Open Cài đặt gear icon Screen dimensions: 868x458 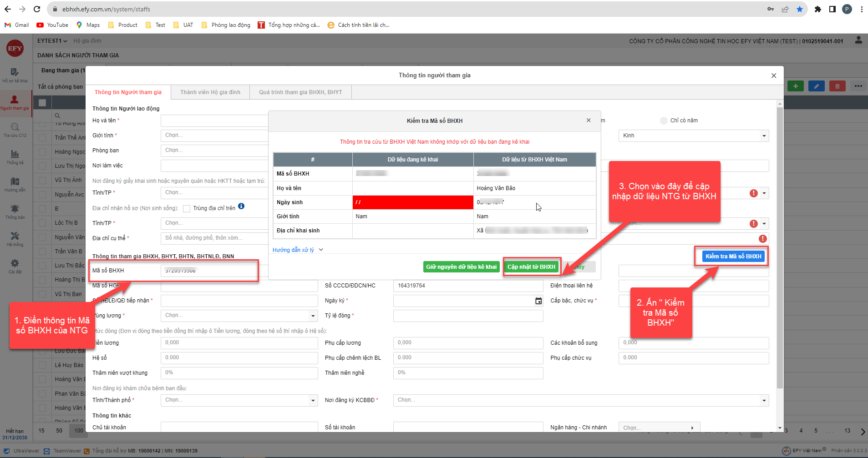tap(15, 264)
